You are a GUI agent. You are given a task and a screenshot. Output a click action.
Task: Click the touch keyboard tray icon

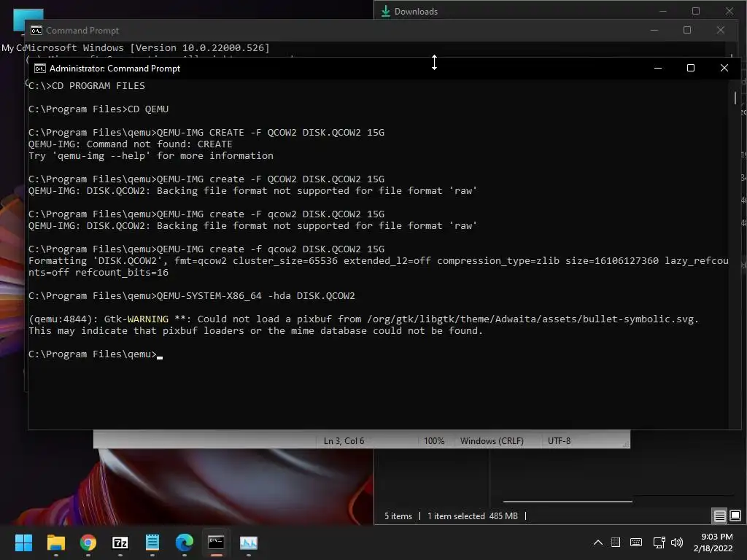pyautogui.click(x=635, y=542)
